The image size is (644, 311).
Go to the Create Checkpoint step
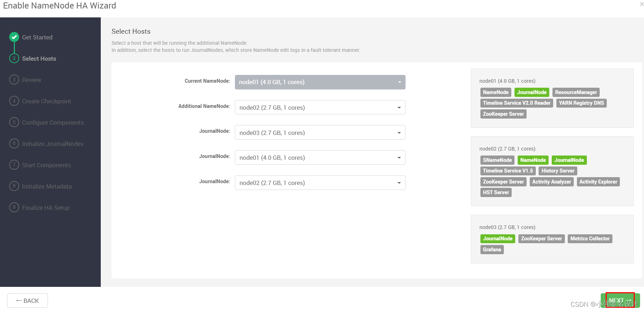pos(46,101)
